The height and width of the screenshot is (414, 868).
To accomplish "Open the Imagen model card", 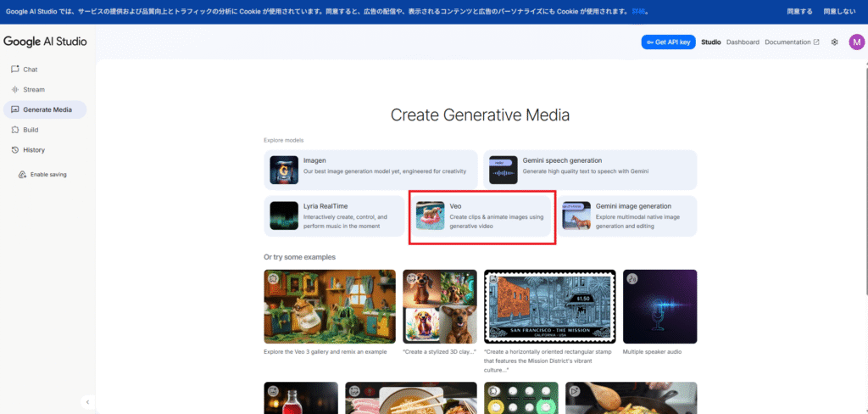I will coord(371,171).
